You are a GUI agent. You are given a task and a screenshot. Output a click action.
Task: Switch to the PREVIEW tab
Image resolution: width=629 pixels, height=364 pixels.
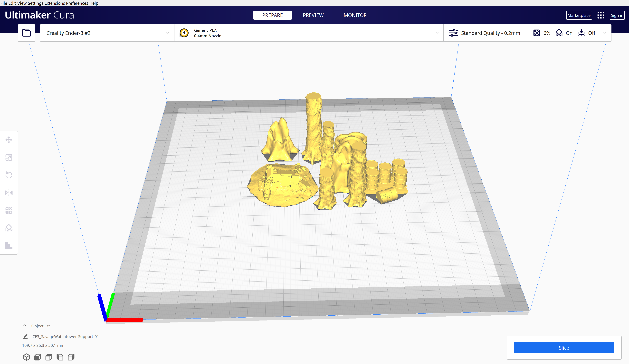313,15
